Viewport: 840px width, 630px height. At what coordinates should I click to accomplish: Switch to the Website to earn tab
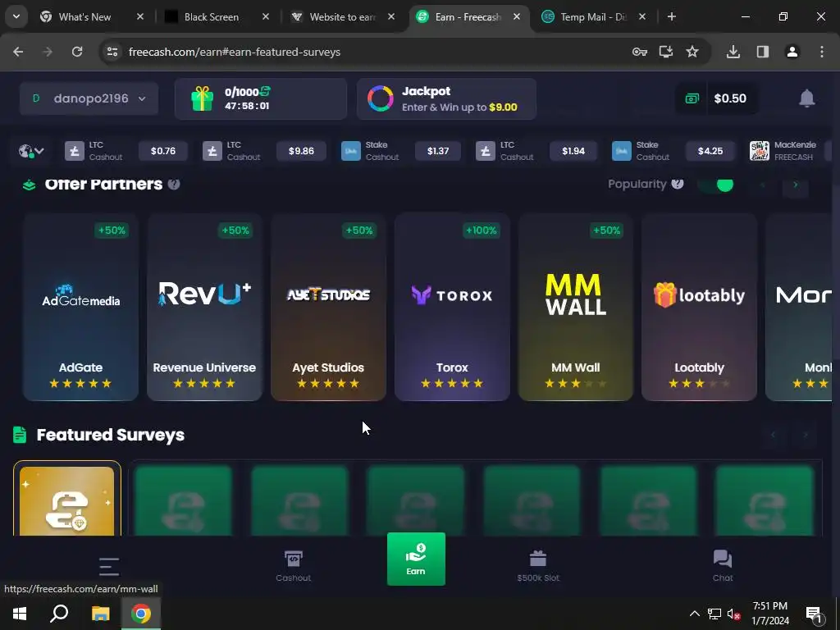click(x=342, y=16)
